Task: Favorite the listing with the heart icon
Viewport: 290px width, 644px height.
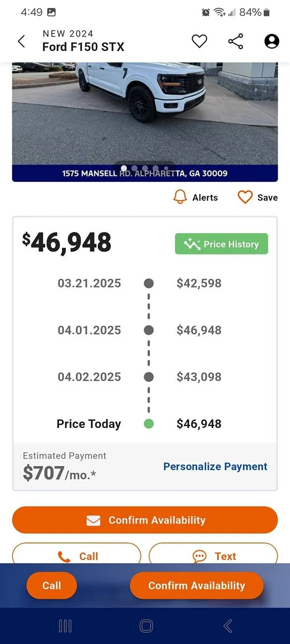Action: coord(199,42)
